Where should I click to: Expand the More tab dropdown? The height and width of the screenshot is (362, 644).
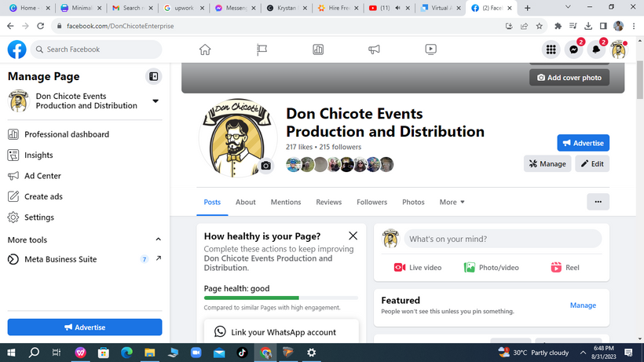coord(452,202)
